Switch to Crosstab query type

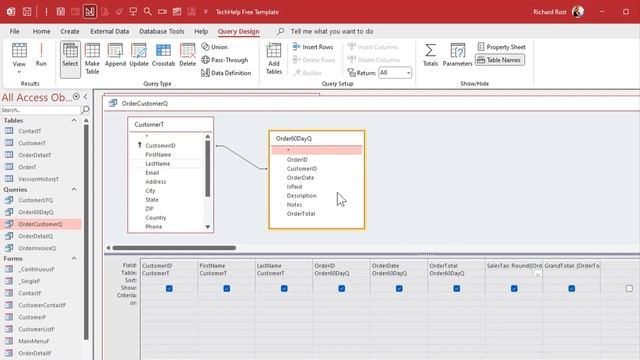pos(163,55)
